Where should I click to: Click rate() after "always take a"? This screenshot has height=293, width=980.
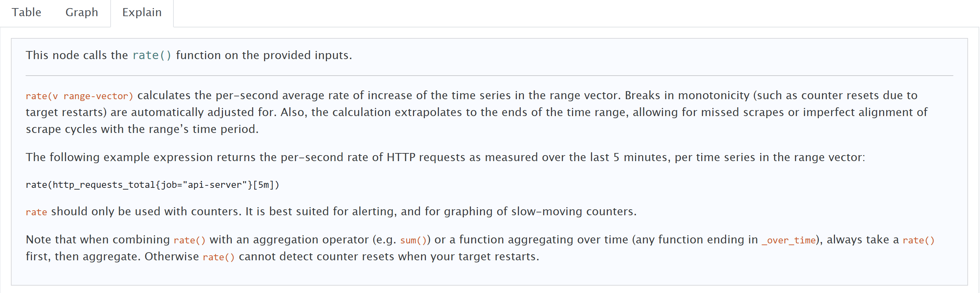[918, 241]
